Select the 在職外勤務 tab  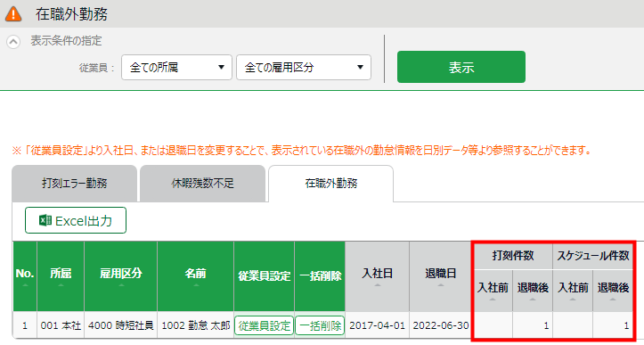point(331,184)
